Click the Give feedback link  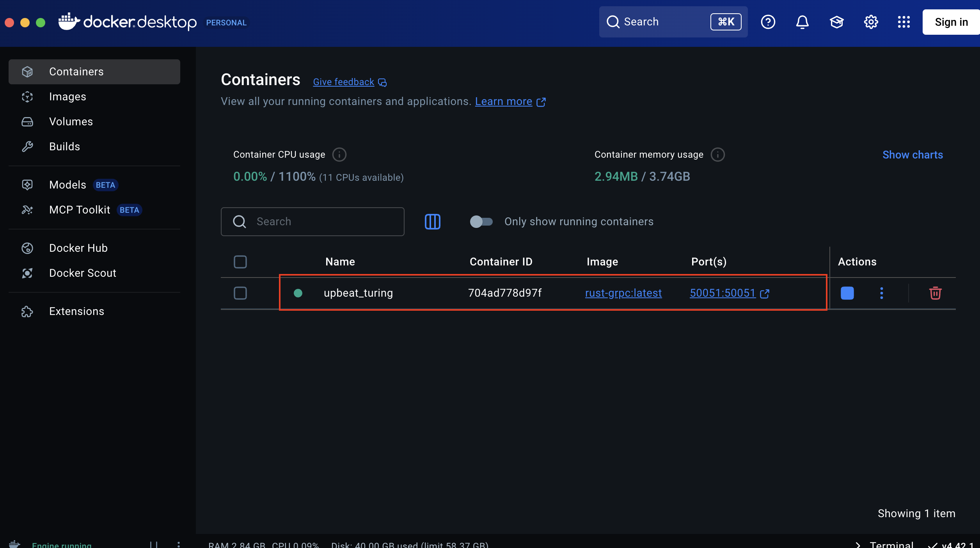click(344, 82)
